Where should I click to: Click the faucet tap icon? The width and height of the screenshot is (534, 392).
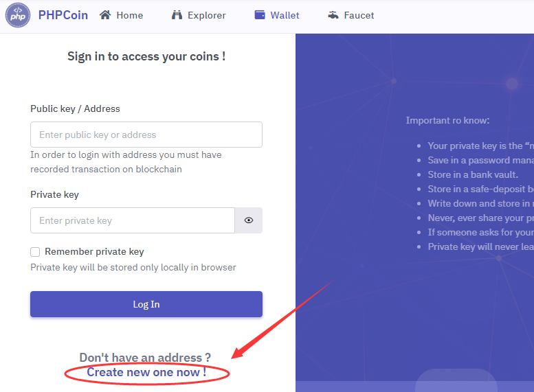click(x=333, y=15)
